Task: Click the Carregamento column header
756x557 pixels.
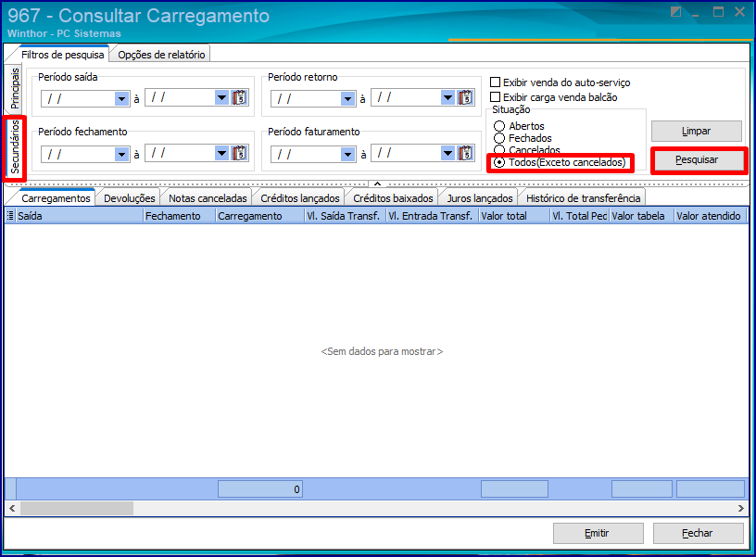Action: (259, 216)
